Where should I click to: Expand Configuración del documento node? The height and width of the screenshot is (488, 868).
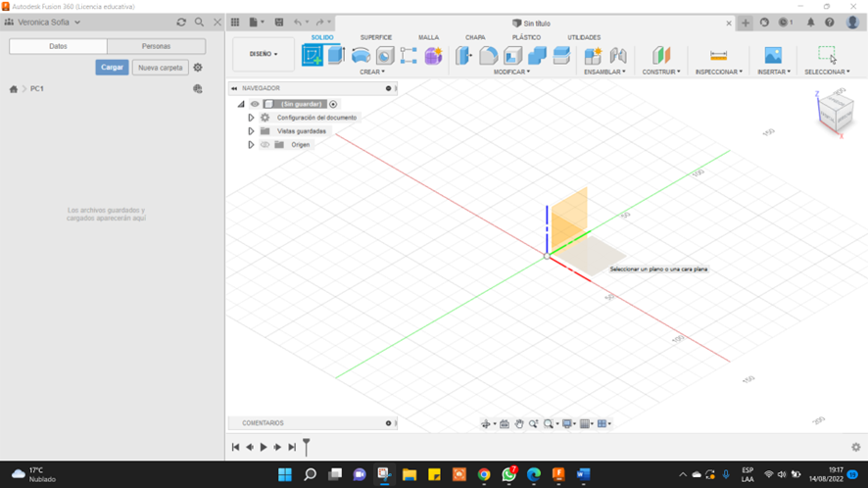click(x=251, y=118)
